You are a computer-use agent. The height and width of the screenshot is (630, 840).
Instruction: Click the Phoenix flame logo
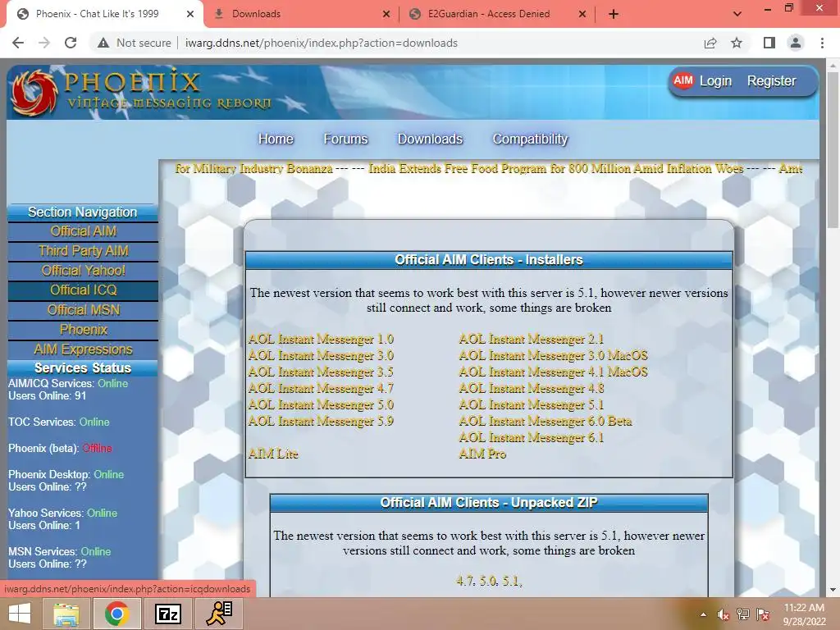click(34, 94)
